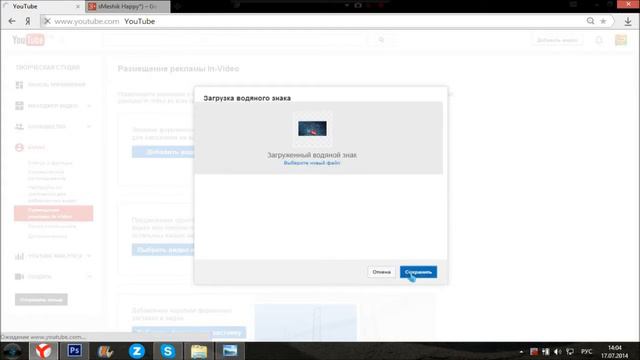Click the 'Выберите новый файл' link
This screenshot has height=360, width=640.
coord(312,163)
